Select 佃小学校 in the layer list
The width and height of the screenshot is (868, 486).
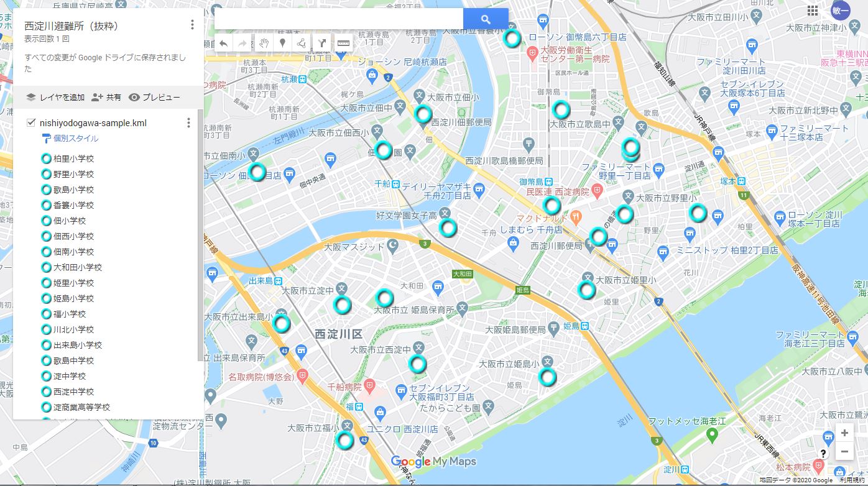pos(70,221)
